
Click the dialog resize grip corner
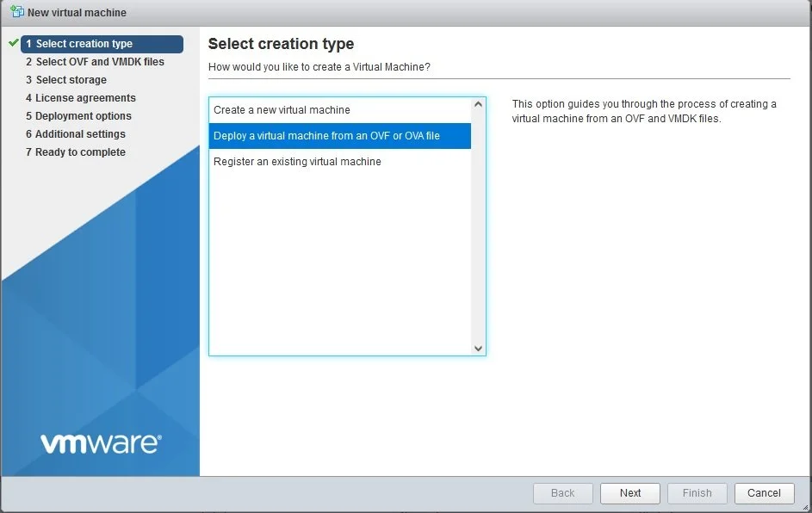[x=805, y=507]
